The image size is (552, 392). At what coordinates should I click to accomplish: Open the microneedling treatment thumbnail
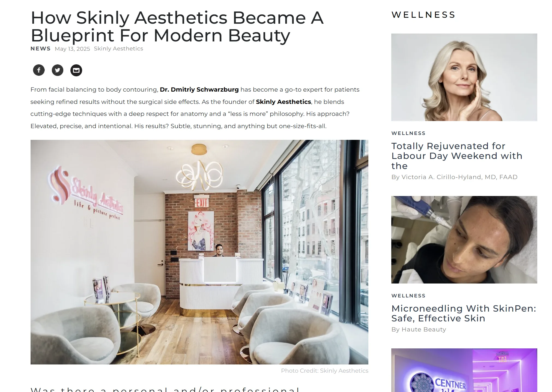pyautogui.click(x=464, y=240)
